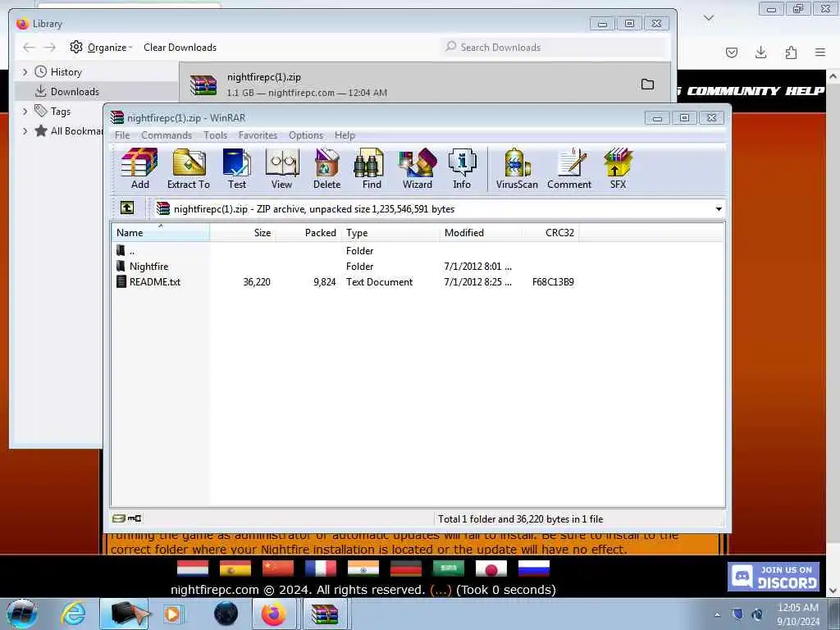Click the Save to Pocket icon in Firefox

point(731,52)
